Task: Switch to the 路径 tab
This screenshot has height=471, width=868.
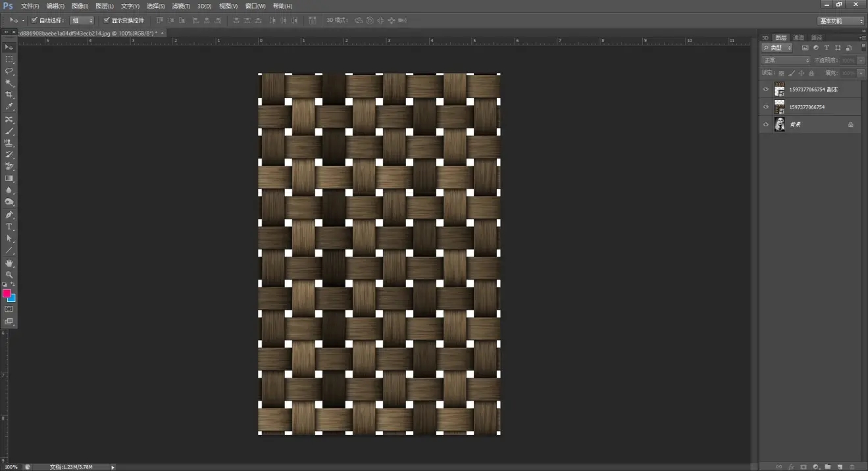Action: 817,37
